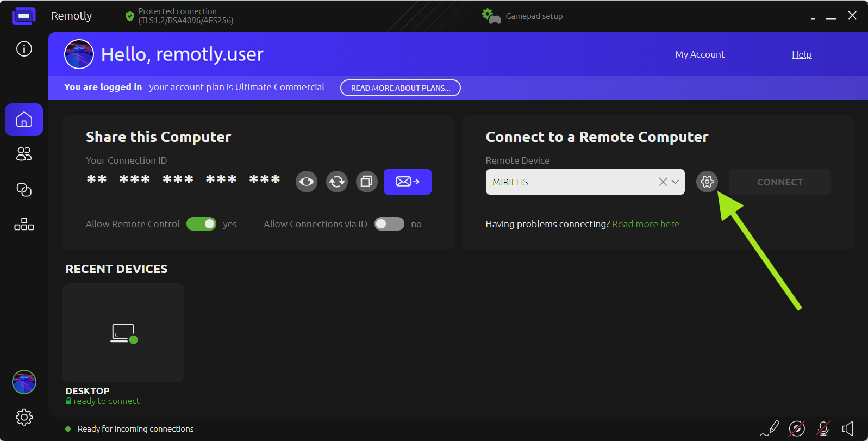
Task: Copy the connection ID to clipboard
Action: tap(367, 182)
